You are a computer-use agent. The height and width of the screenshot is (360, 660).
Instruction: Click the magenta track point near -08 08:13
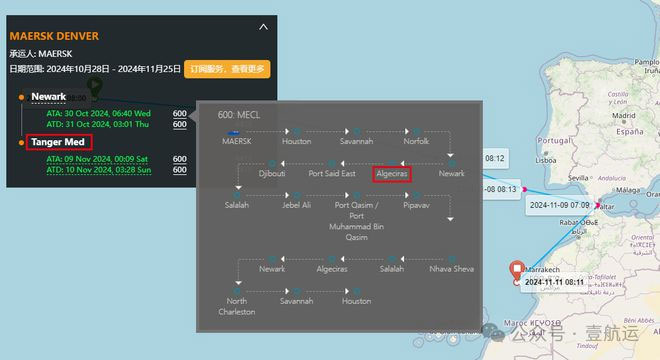pyautogui.click(x=524, y=189)
